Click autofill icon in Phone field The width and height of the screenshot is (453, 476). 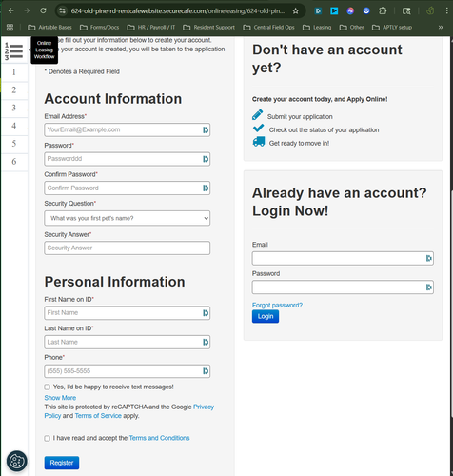click(206, 371)
